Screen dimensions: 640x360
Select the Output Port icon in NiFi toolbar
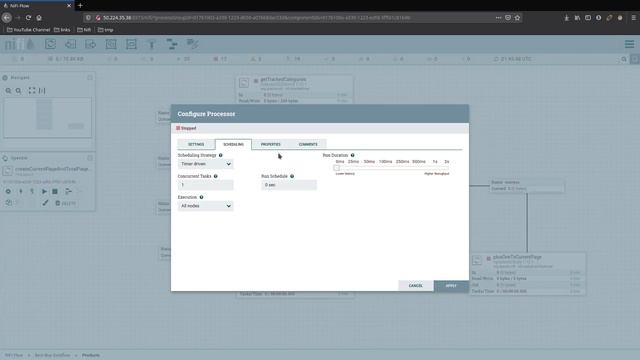(91, 44)
